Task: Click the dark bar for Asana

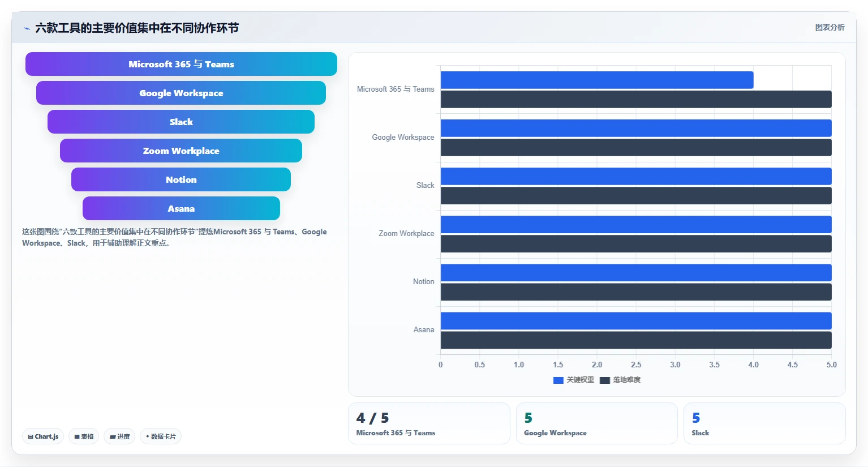Action: click(x=636, y=340)
